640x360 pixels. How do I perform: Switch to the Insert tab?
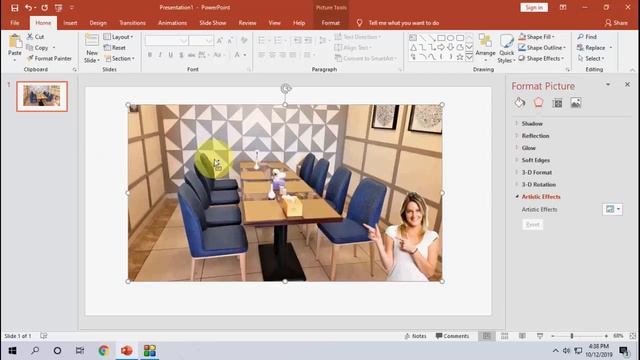coord(70,23)
